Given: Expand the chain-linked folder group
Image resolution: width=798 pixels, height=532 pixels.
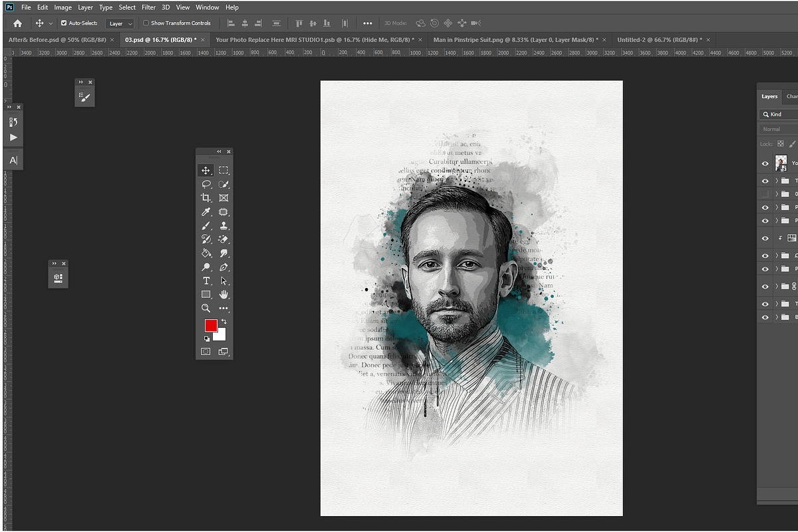Looking at the screenshot, I should pos(777,287).
